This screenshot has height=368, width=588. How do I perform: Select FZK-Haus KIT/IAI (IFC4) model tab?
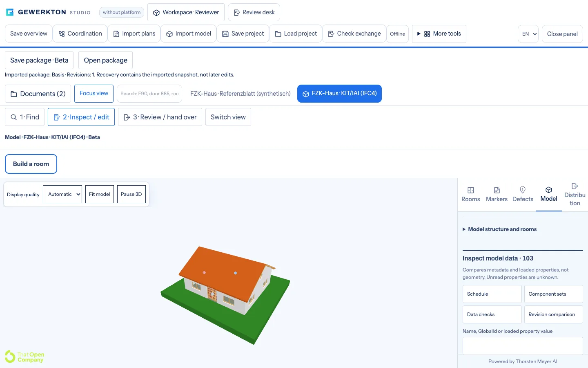click(339, 94)
